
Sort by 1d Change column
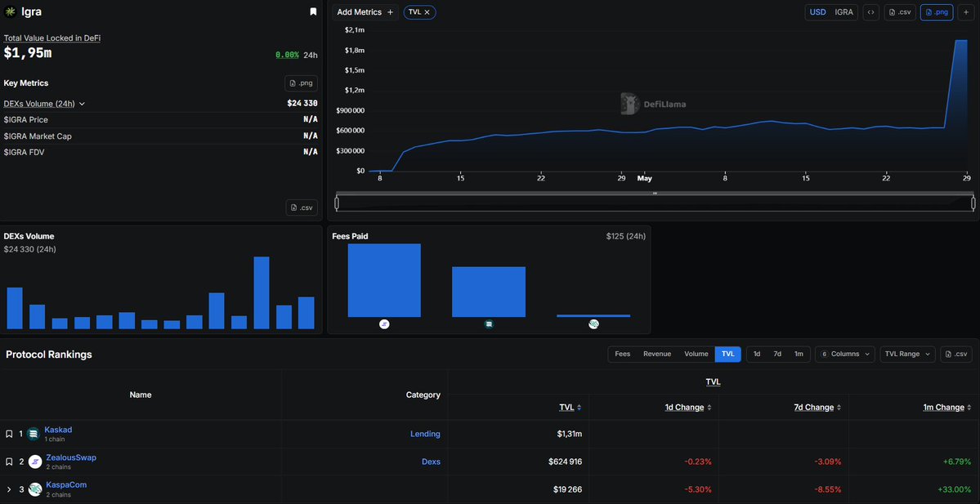[x=688, y=407]
